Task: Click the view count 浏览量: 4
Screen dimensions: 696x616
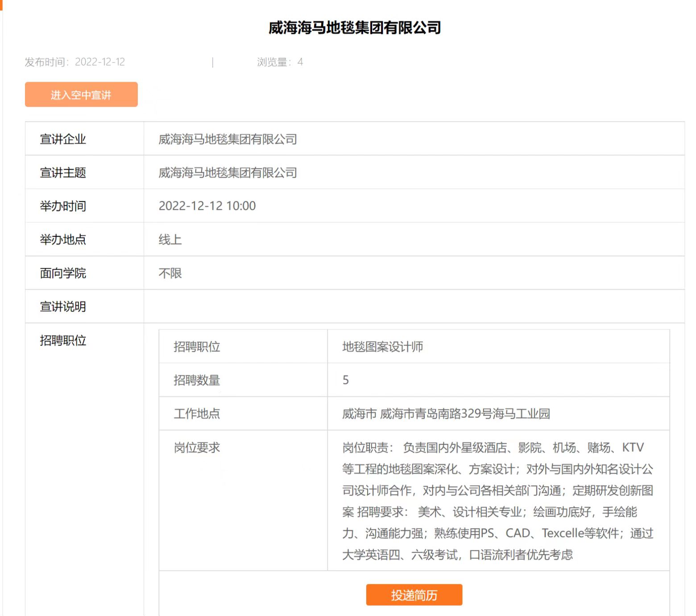Action: pyautogui.click(x=280, y=62)
